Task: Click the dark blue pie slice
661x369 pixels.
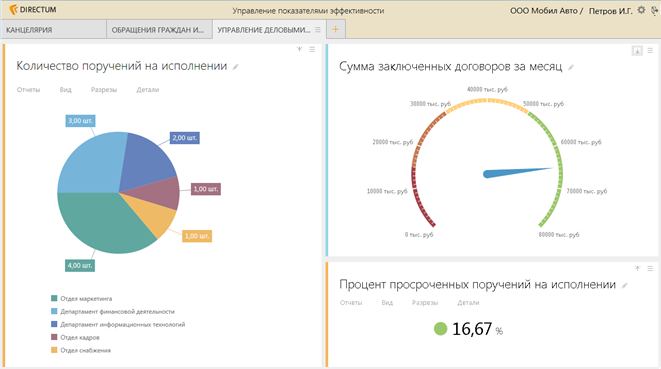Action: click(x=145, y=160)
